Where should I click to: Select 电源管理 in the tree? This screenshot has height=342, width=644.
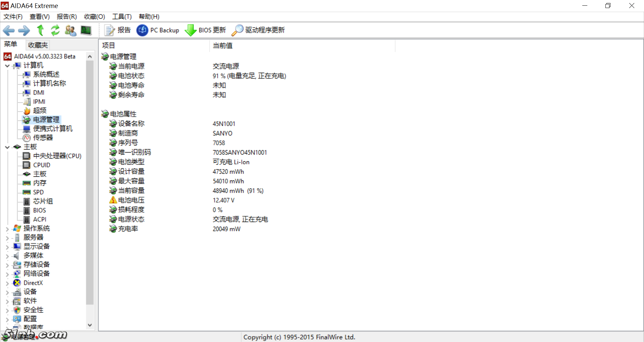tap(46, 120)
